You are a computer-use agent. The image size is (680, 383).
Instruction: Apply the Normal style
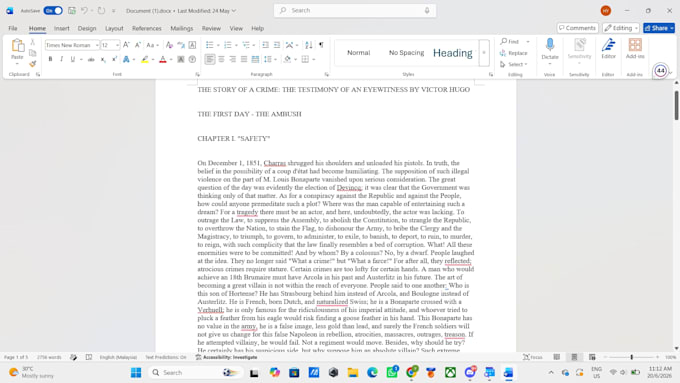coord(359,53)
